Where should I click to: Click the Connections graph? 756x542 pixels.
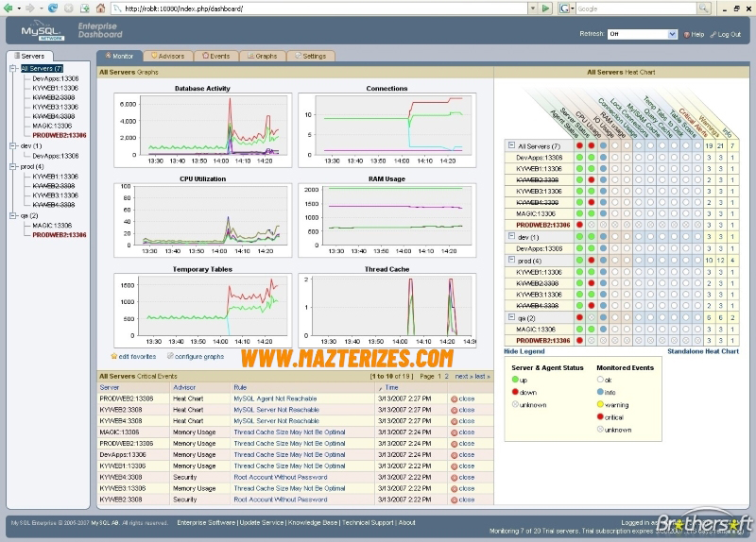(x=387, y=130)
